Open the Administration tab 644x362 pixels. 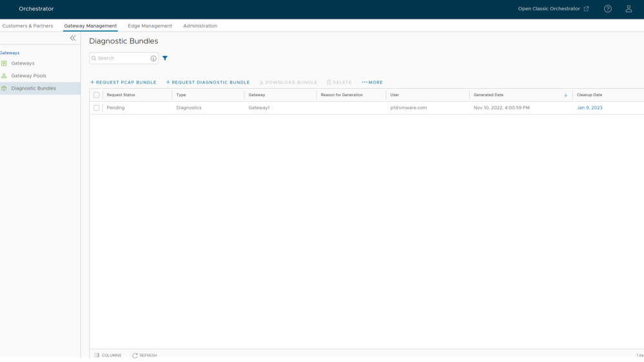pyautogui.click(x=200, y=26)
